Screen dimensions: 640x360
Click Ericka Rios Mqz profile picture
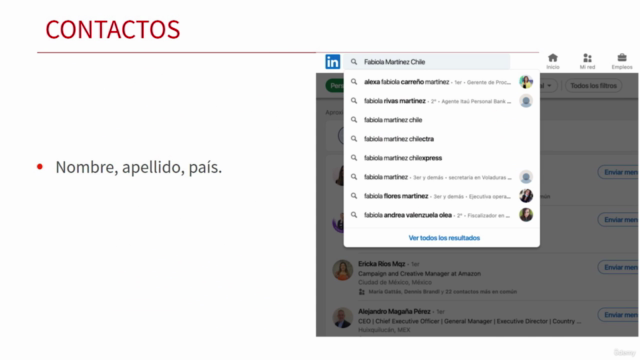pyautogui.click(x=342, y=270)
